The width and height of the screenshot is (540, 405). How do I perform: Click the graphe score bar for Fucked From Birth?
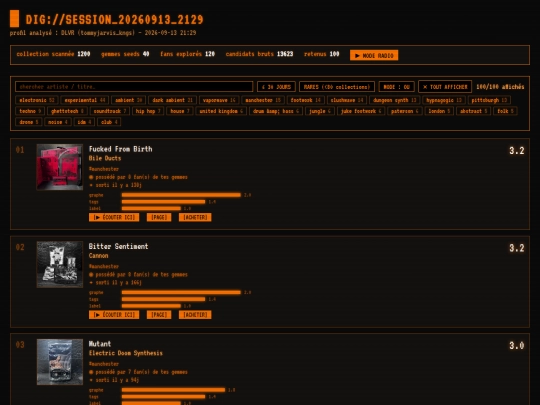pos(181,195)
